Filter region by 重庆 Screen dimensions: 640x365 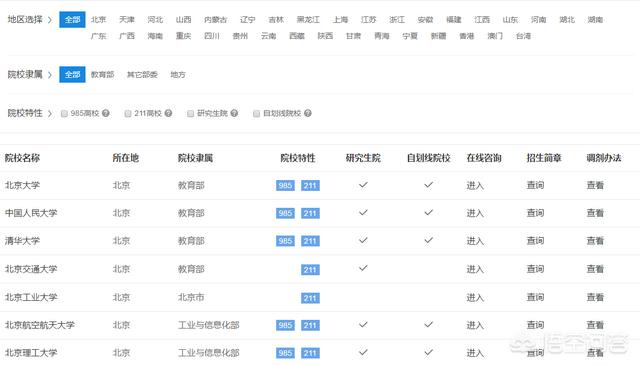[x=184, y=36]
